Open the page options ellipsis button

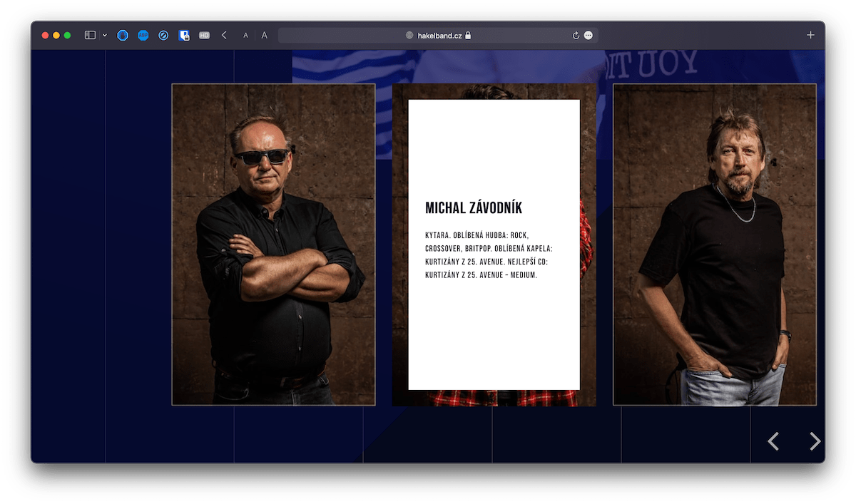[x=588, y=35]
